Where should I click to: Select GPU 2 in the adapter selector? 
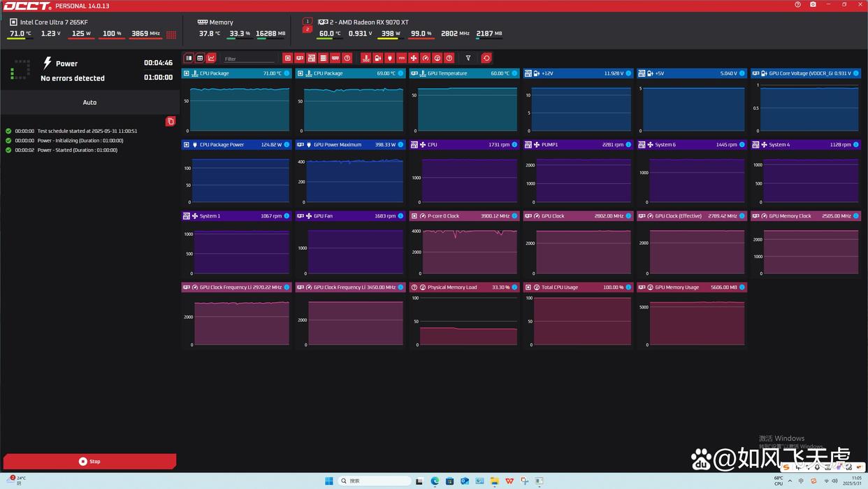point(307,29)
